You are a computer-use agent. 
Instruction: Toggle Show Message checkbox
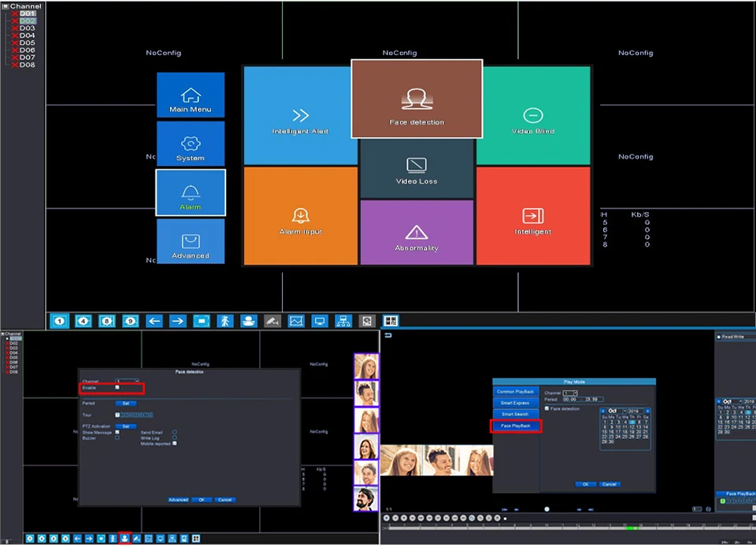117,432
